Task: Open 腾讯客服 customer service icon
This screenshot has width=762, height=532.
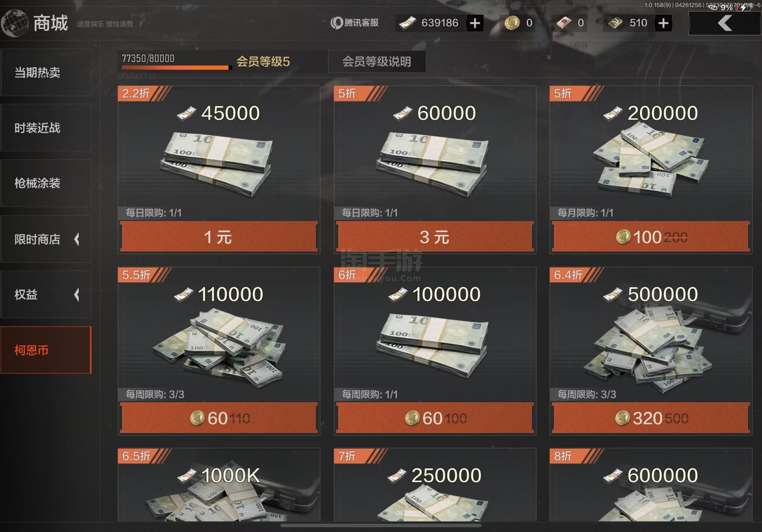Action: coord(336,23)
